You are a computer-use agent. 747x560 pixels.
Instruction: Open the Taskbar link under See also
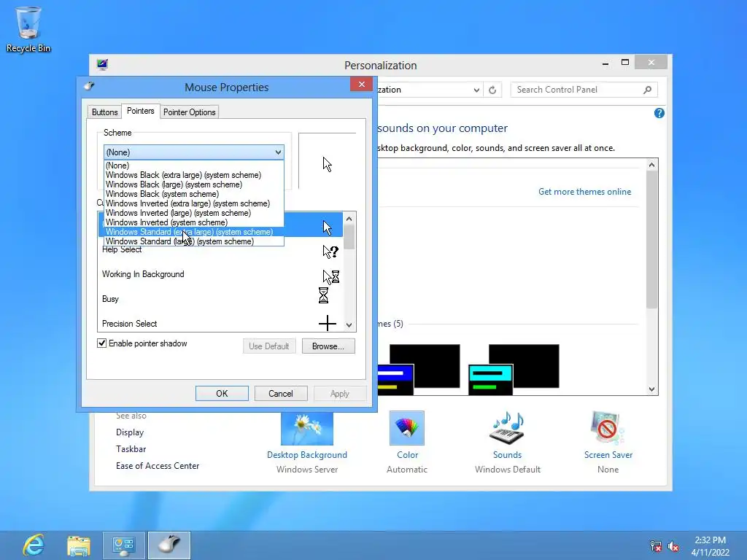point(131,449)
